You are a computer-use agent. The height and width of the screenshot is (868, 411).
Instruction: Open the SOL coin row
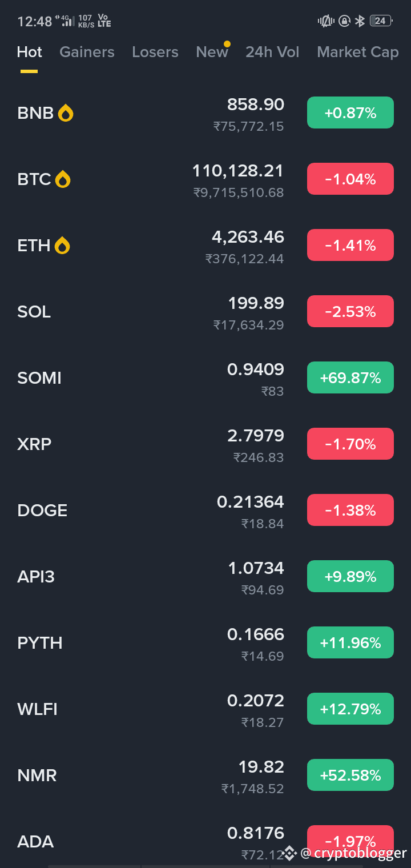pyautogui.click(x=205, y=312)
